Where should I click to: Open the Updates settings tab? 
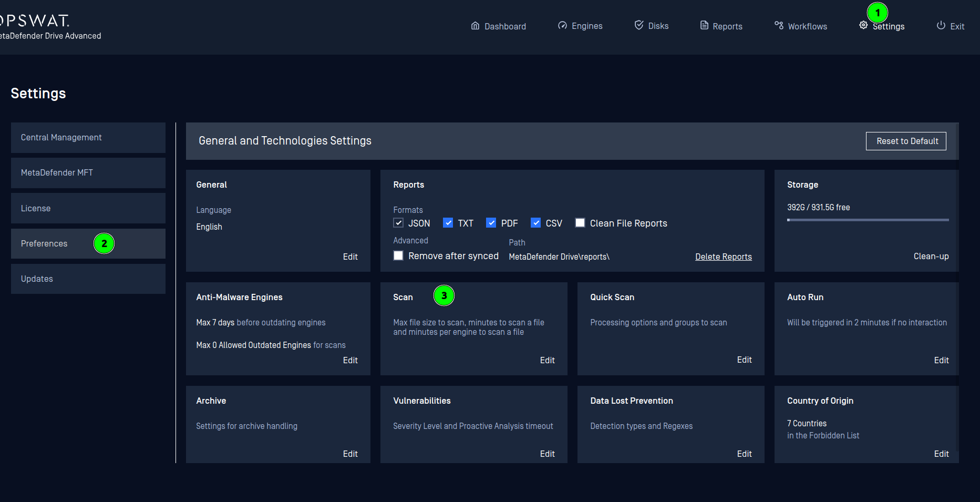(x=88, y=279)
